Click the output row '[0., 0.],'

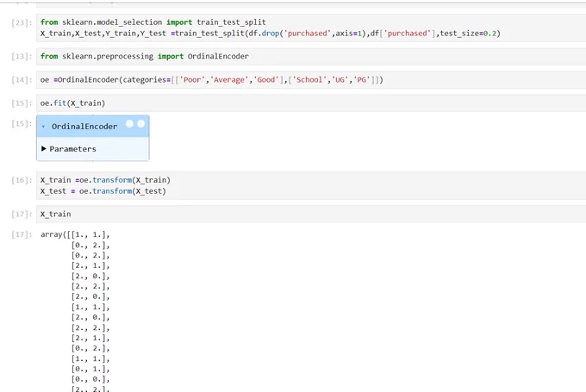coord(90,379)
